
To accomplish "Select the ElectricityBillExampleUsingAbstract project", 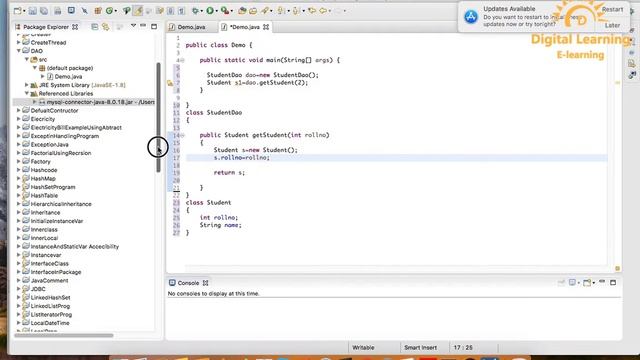I will tap(76, 127).
